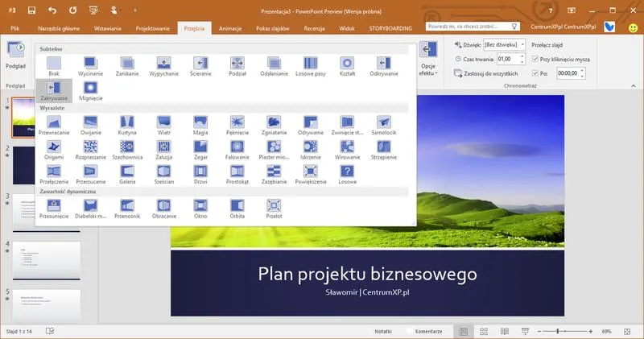Click Zastosuj do wszystkich button

(486, 73)
